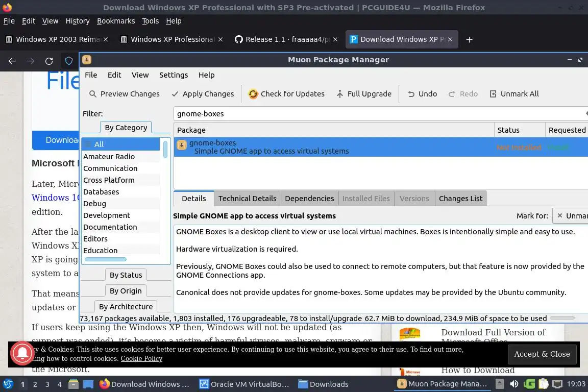This screenshot has height=392, width=588.
Task: Select Education category
Action: coord(121,250)
